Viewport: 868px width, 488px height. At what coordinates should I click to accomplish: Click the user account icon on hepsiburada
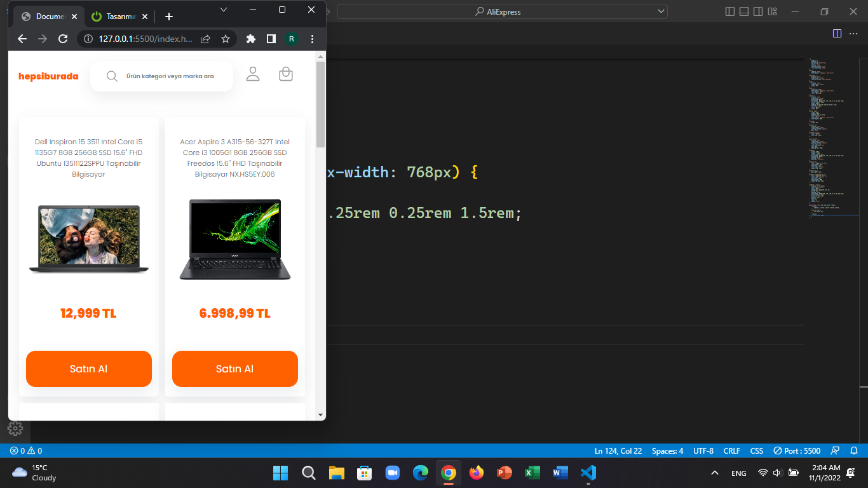coord(253,74)
